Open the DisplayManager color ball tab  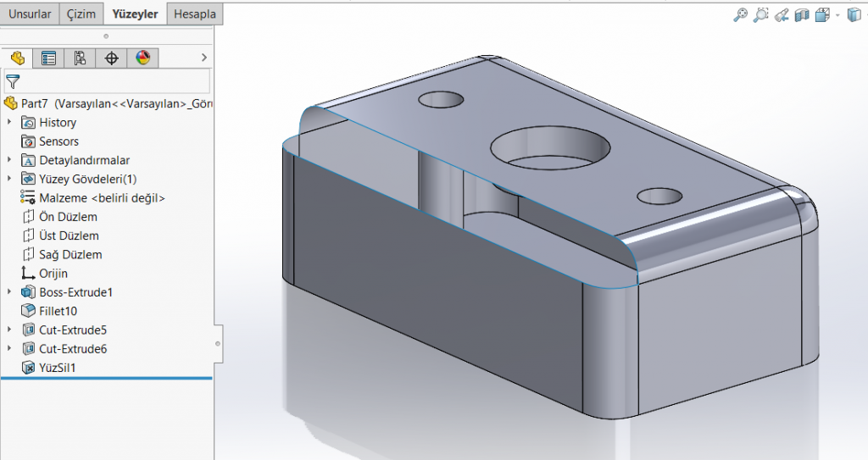pos(142,58)
